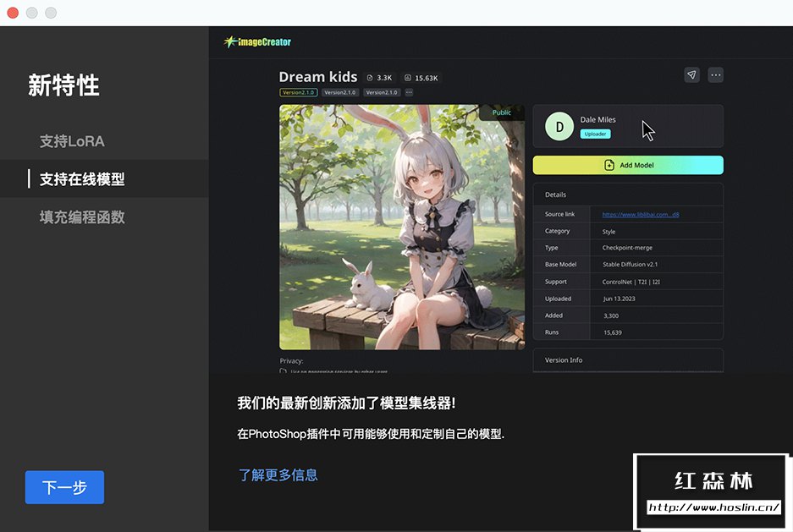
Task: Click the Dream kids title
Action: [318, 77]
